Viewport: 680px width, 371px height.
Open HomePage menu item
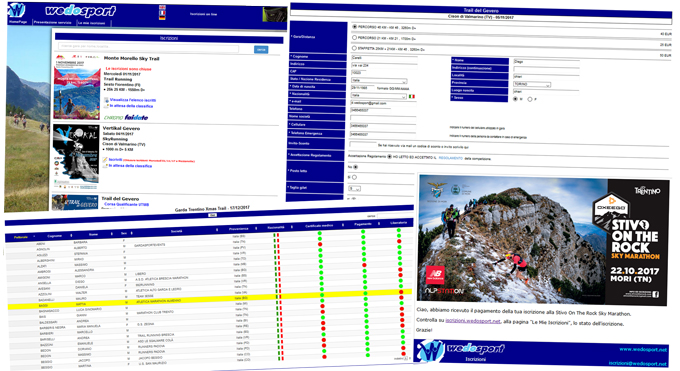pyautogui.click(x=18, y=22)
